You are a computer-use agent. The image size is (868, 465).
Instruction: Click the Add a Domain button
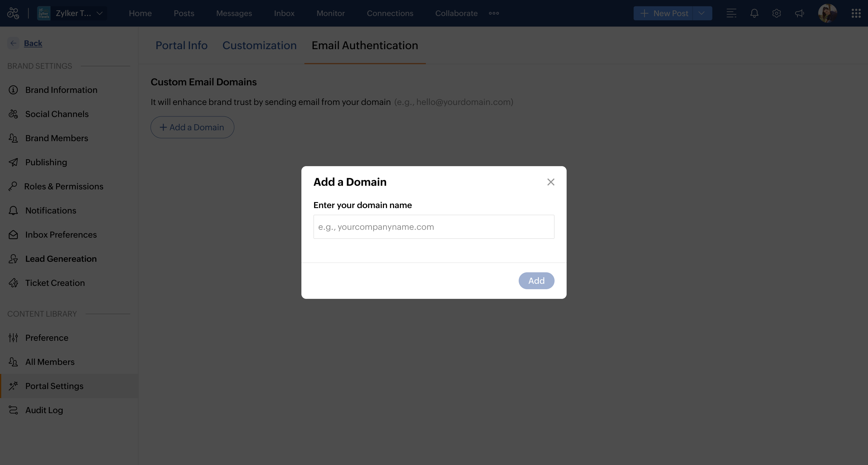coord(192,127)
